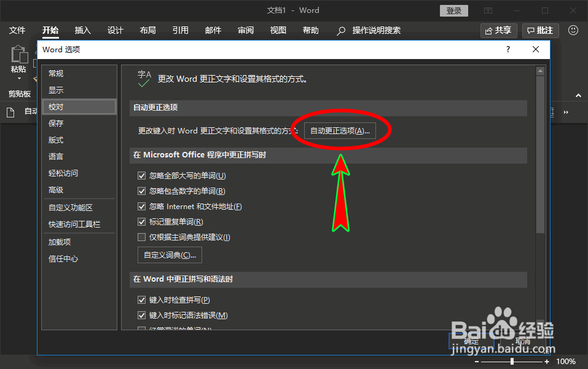
Task: Click the smiley feedback icon
Action: point(573,30)
